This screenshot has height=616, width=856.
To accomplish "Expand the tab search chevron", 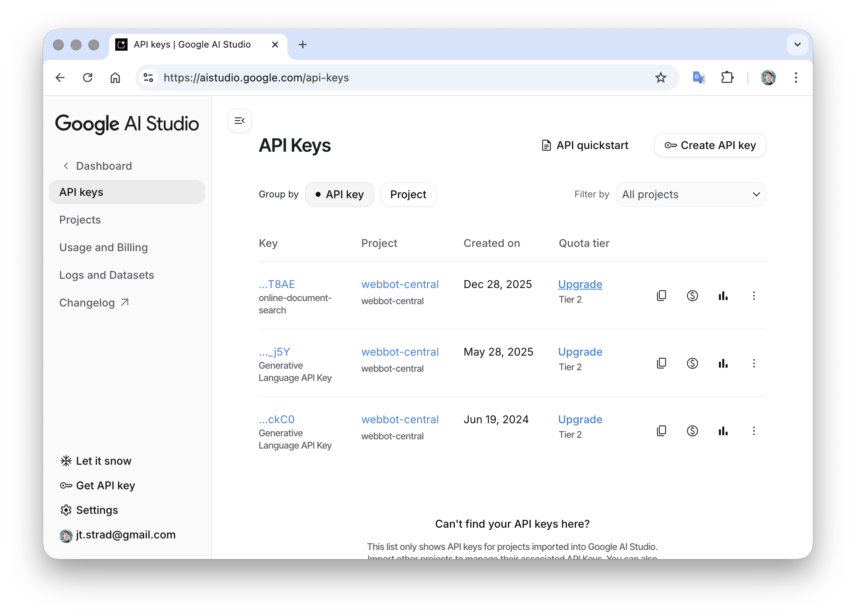I will click(797, 45).
